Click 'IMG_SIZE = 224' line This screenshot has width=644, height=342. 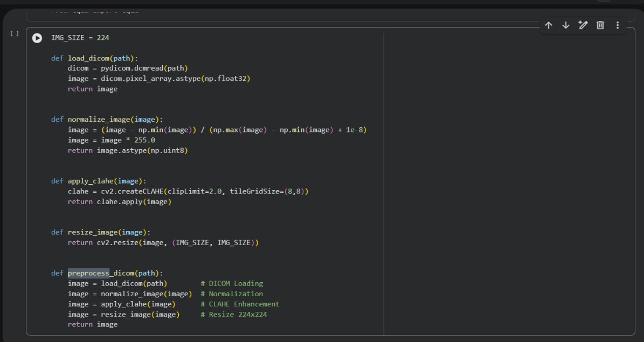point(80,38)
